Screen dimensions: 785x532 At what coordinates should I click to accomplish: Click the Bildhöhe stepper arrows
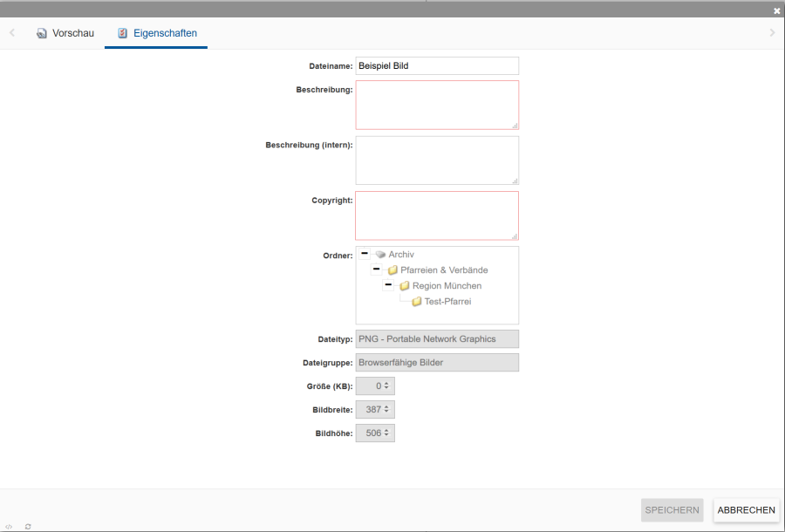coord(388,433)
